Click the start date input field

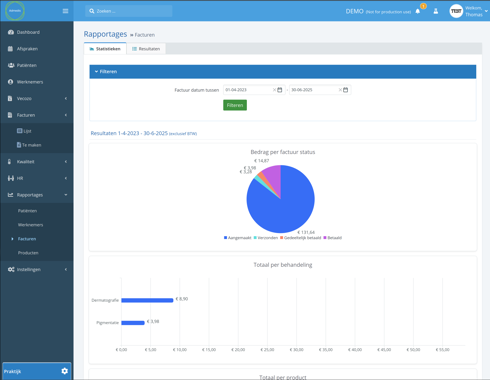click(x=254, y=90)
